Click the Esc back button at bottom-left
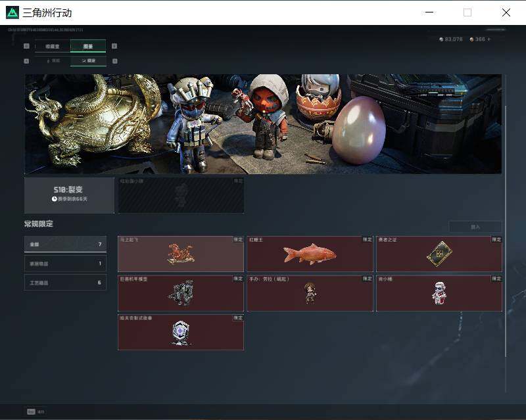 point(36,411)
